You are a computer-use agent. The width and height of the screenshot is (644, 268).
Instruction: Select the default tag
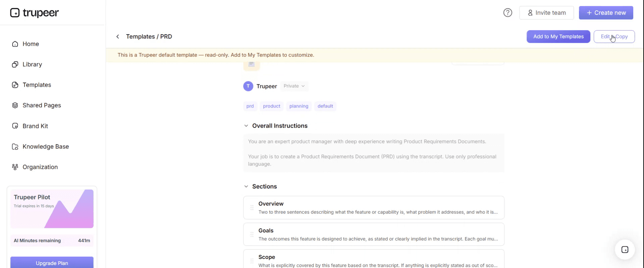(325, 106)
